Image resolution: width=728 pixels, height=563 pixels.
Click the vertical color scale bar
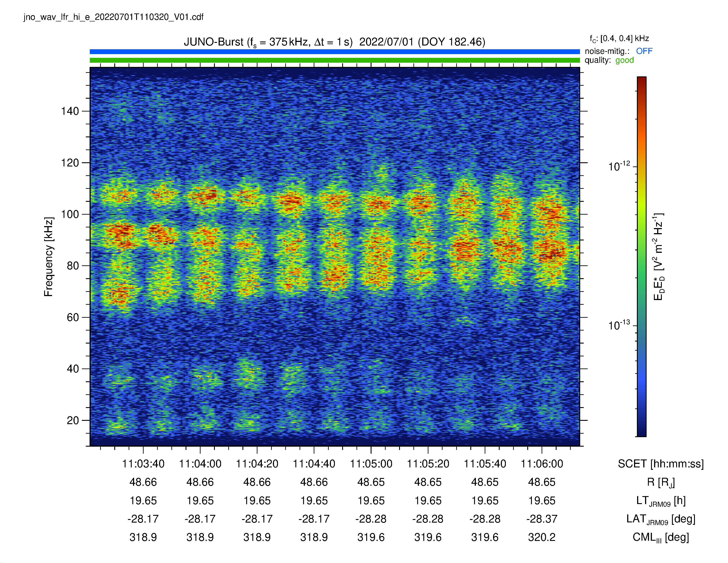tap(642, 257)
